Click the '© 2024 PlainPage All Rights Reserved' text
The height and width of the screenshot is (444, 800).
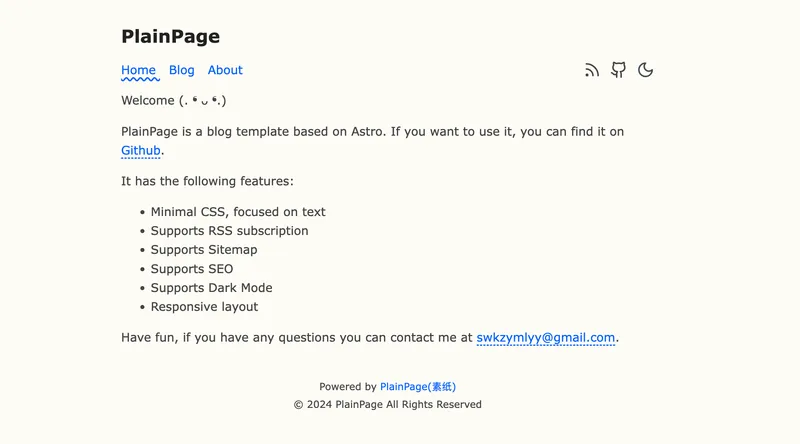pyautogui.click(x=387, y=405)
